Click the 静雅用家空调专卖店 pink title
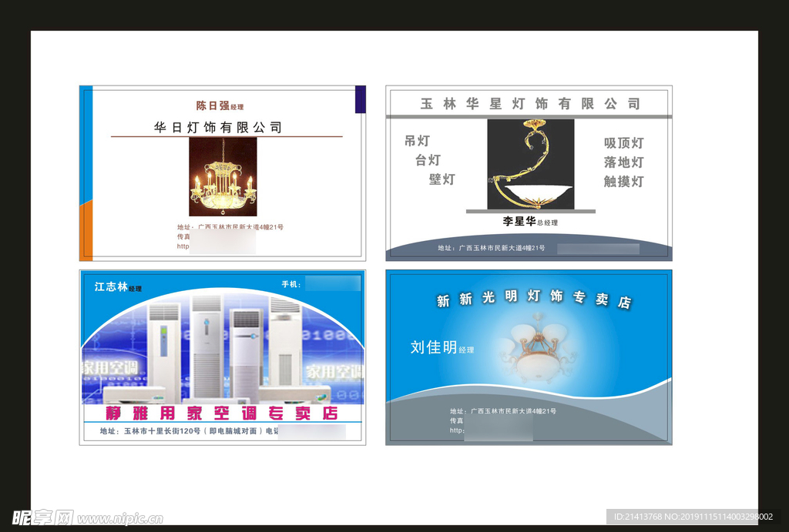This screenshot has width=789, height=532. pyautogui.click(x=222, y=413)
